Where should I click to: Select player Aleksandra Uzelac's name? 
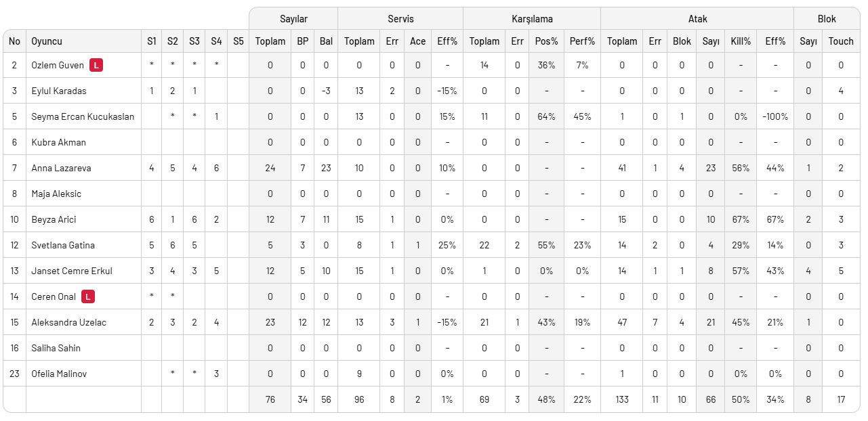pyautogui.click(x=68, y=322)
